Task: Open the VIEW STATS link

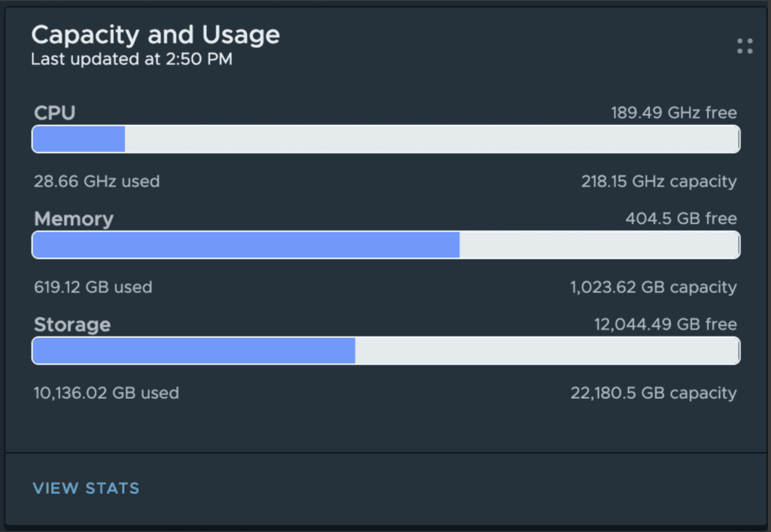Action: (x=86, y=488)
